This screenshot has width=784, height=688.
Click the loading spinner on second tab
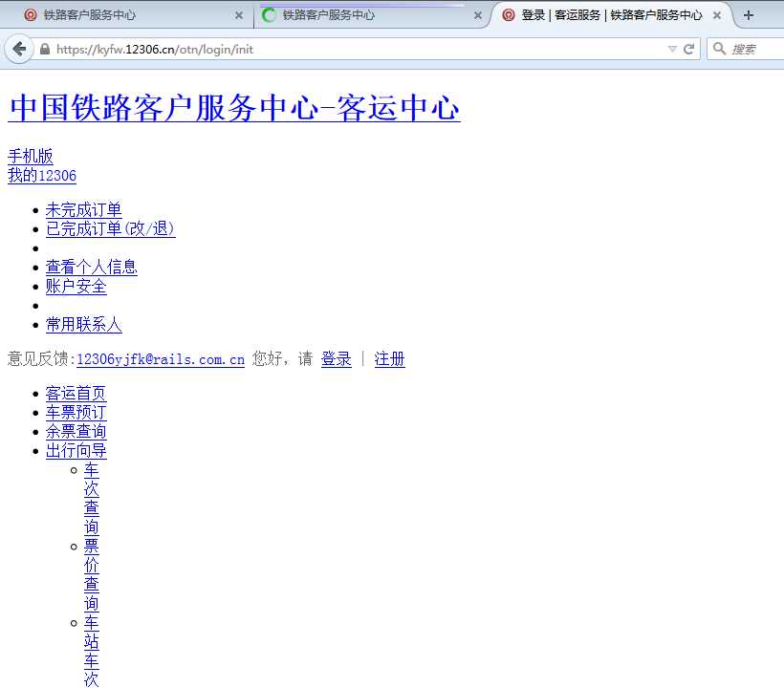tap(269, 15)
